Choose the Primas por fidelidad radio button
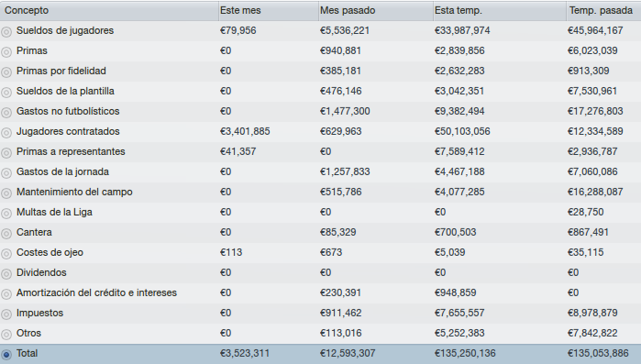This screenshot has height=364, width=641. [x=6, y=72]
